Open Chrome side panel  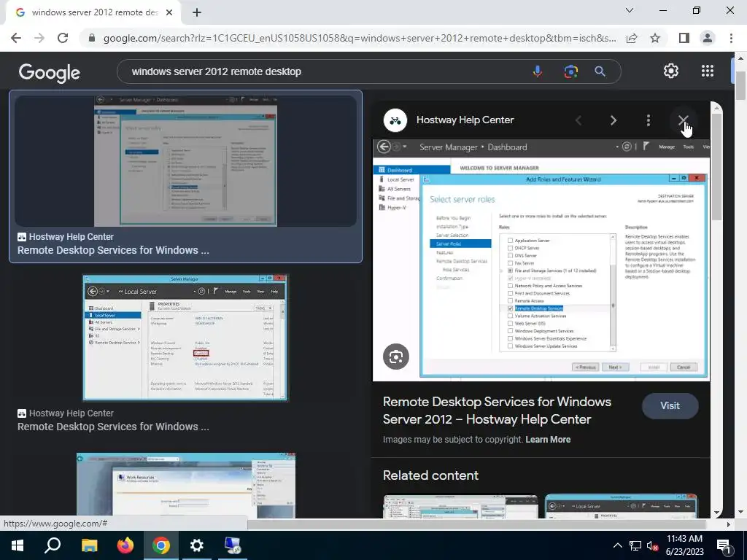click(684, 38)
